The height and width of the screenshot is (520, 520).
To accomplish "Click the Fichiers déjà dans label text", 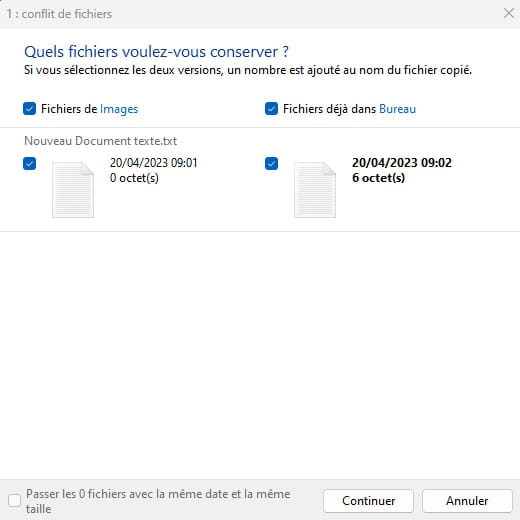I will (329, 109).
